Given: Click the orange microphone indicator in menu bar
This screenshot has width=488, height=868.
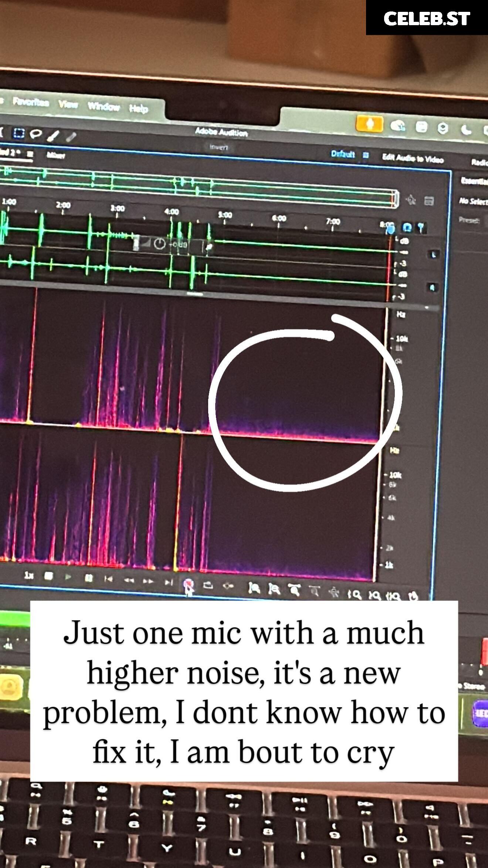Looking at the screenshot, I should pos(369,123).
